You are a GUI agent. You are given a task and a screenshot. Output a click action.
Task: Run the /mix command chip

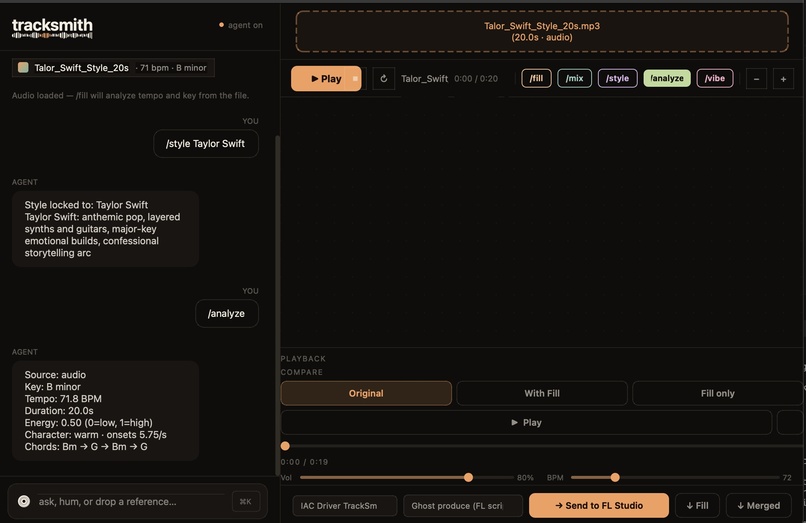(574, 78)
